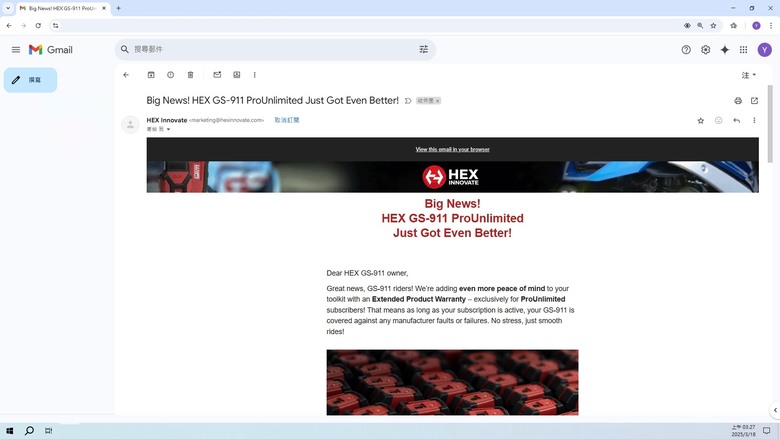780x439 pixels.
Task: Open the message more actions menu
Action: (754, 120)
